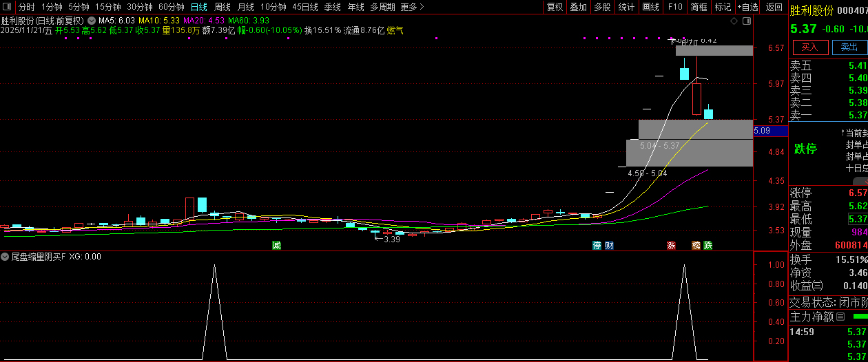Switch to the 60分钟 chart tab
Viewport: 868px width, 362px height.
tap(171, 7)
